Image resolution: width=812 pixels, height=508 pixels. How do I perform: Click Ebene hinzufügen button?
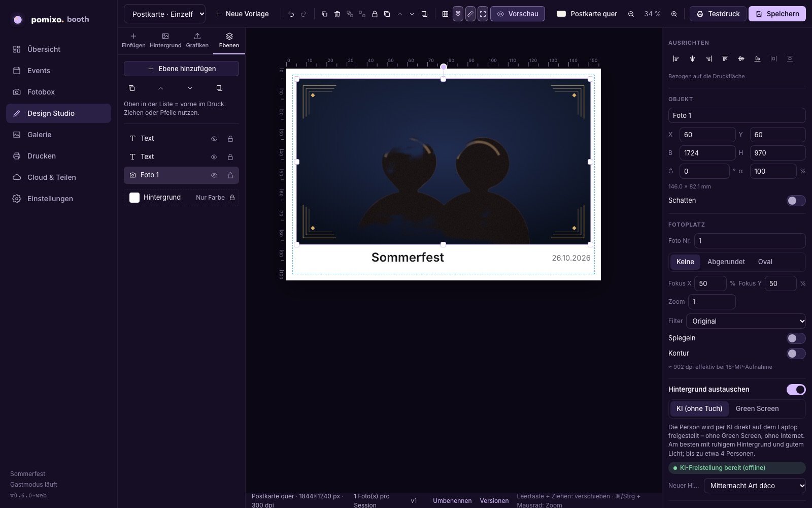(x=181, y=69)
